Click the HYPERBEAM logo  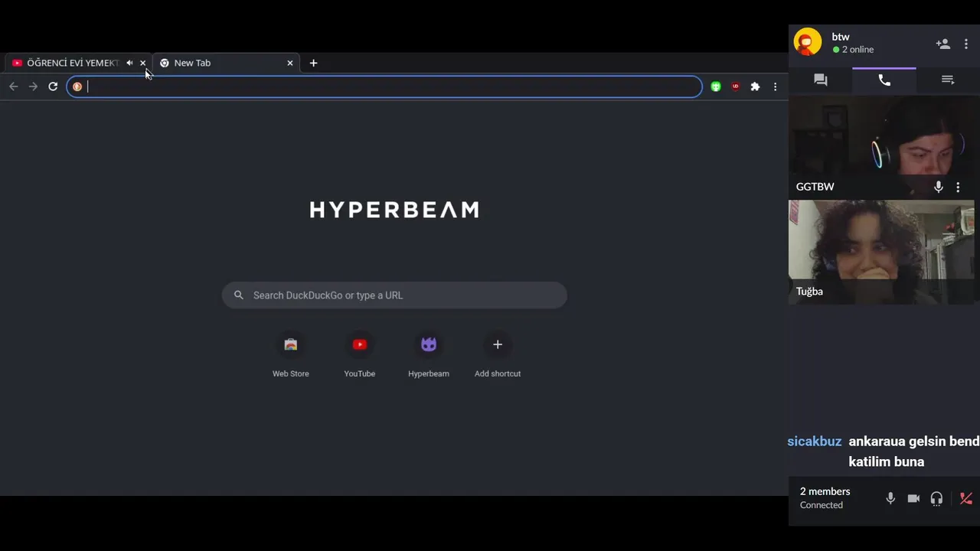point(394,210)
